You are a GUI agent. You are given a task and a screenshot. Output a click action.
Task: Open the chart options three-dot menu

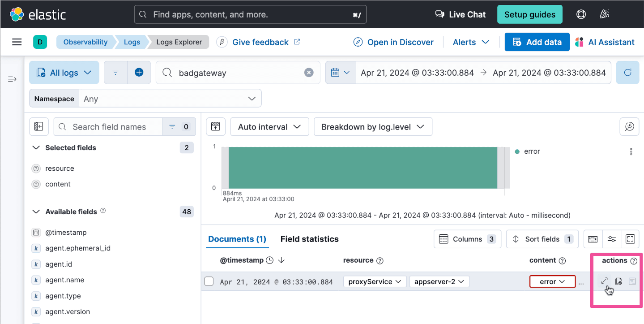click(631, 151)
